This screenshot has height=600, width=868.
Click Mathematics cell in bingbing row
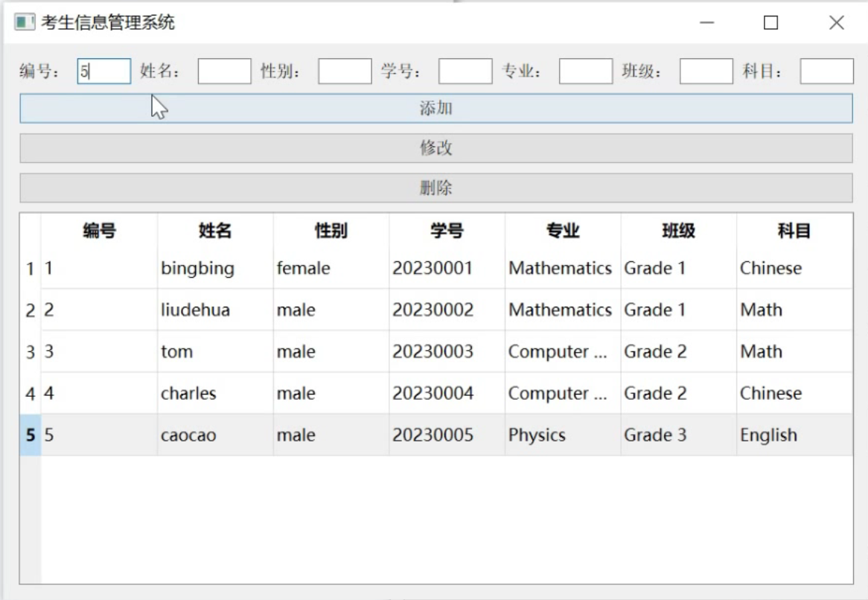click(x=563, y=268)
